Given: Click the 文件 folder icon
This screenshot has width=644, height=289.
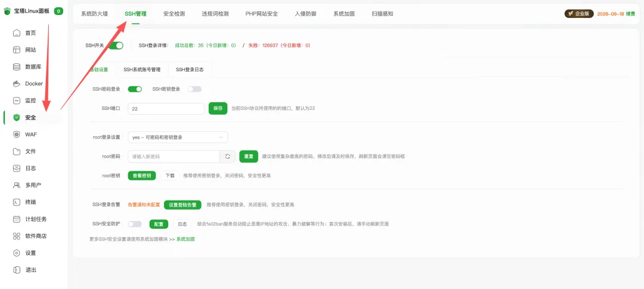Looking at the screenshot, I should pyautogui.click(x=17, y=151).
